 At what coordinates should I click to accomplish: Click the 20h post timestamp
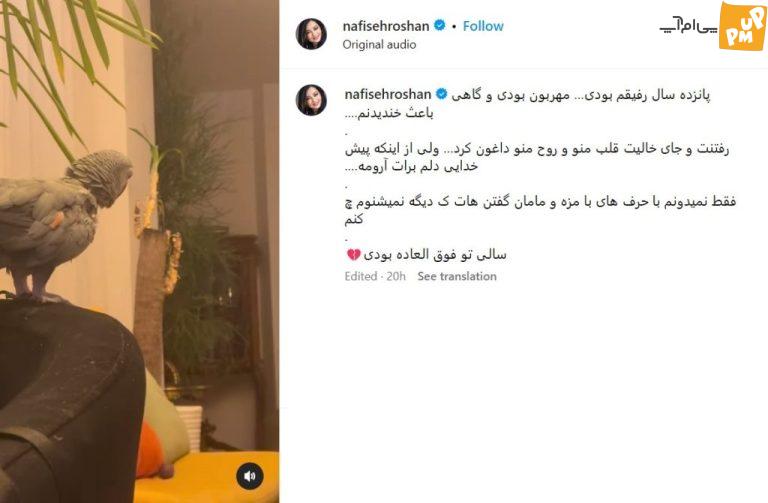point(396,276)
